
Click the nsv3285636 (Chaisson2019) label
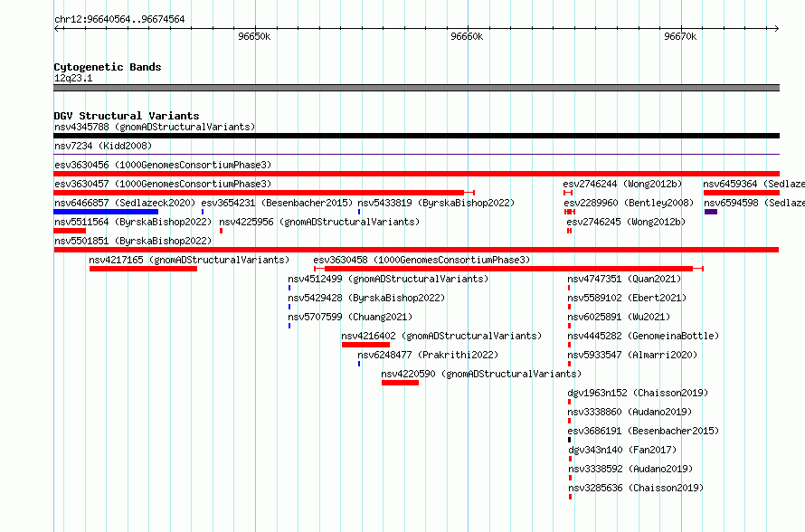coord(636,488)
